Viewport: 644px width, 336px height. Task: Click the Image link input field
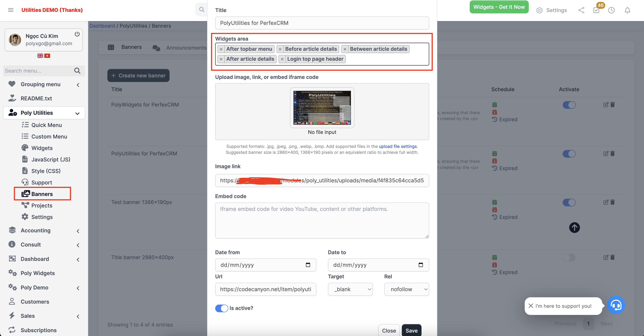click(322, 180)
